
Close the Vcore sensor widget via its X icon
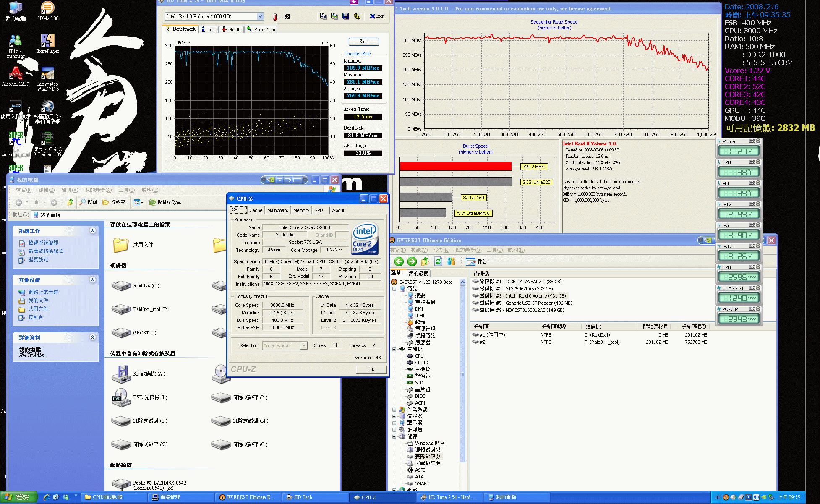pyautogui.click(x=758, y=141)
